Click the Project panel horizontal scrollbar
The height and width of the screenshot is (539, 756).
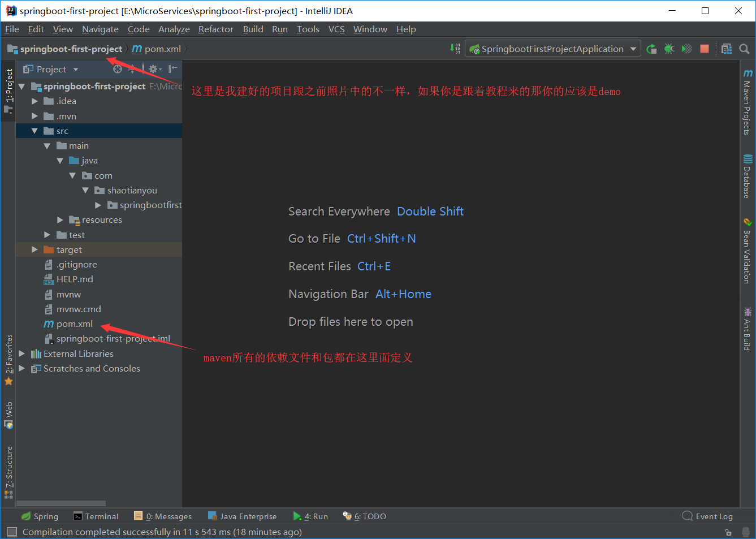(61, 503)
